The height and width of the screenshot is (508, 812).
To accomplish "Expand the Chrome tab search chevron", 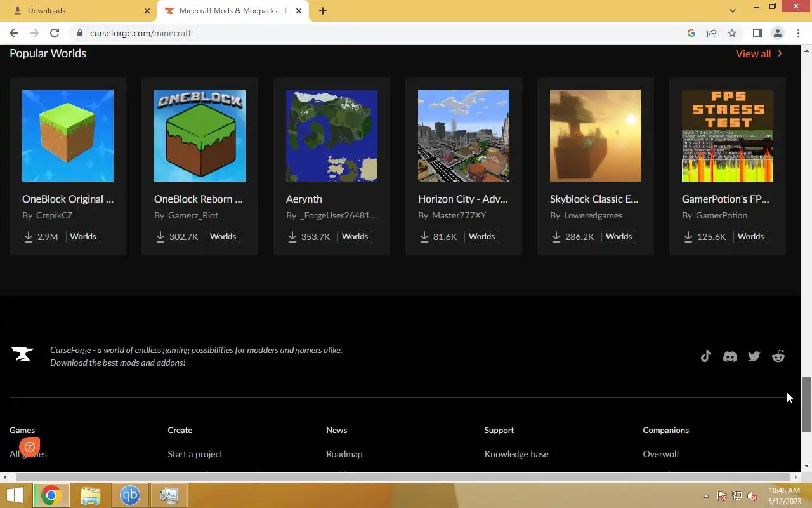I will click(733, 11).
